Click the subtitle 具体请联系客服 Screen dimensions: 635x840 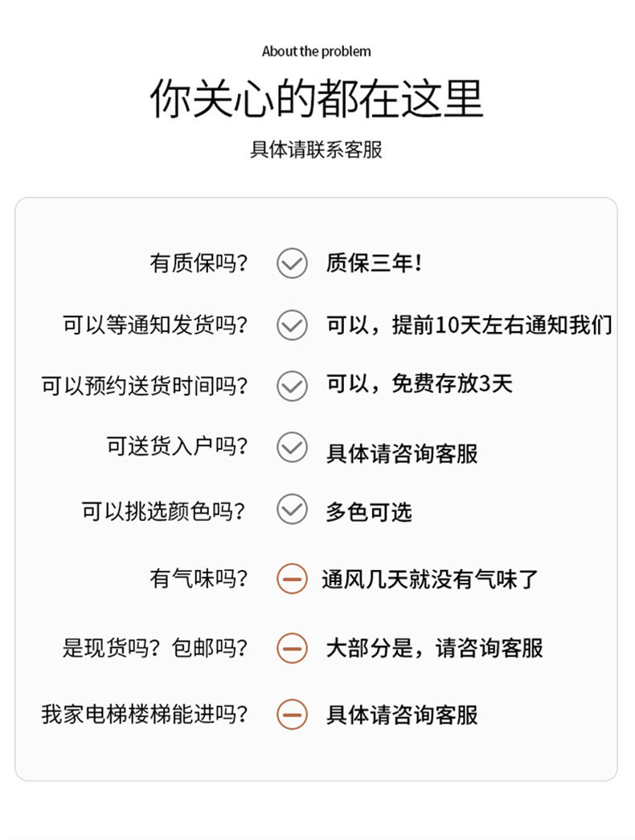317,150
